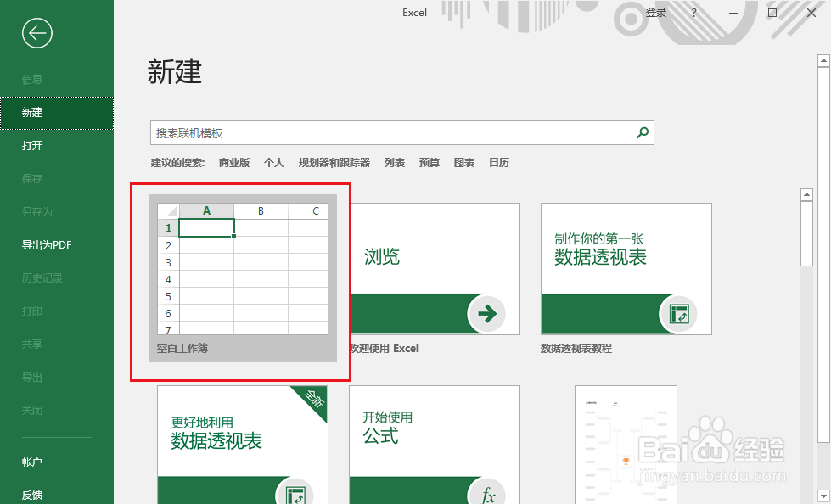Click 导出 in the sidebar
The width and height of the screenshot is (831, 504).
coord(31,378)
